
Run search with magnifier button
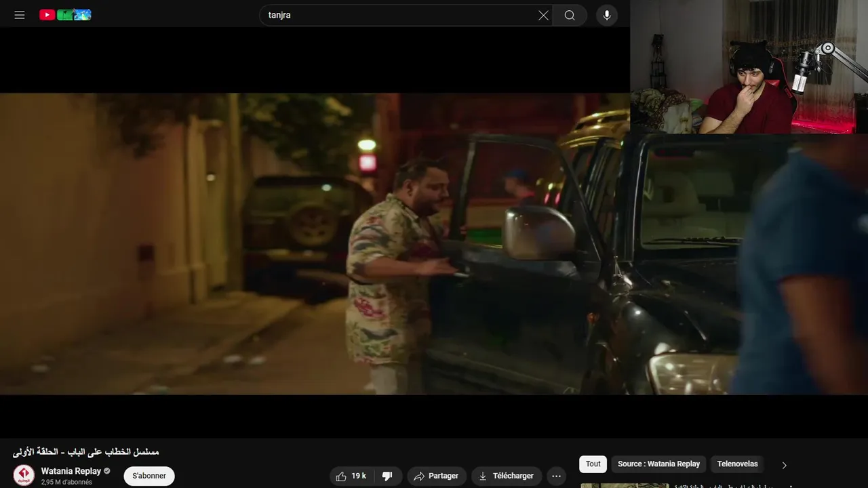tap(570, 15)
